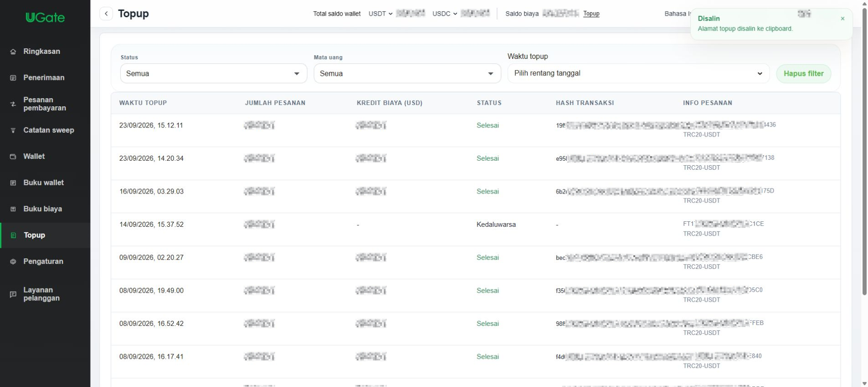Click the Pengaturan gear icon
Screen dimensions: 868x387
click(13, 262)
